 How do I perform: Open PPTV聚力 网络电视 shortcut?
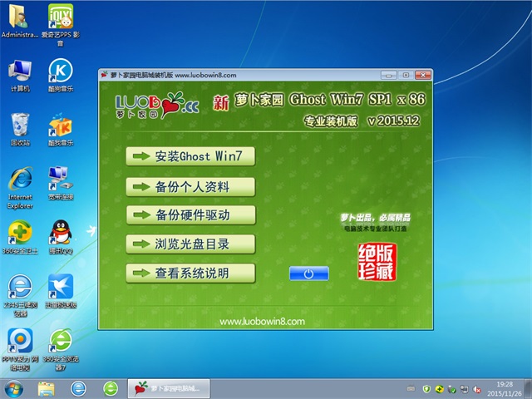(20, 349)
